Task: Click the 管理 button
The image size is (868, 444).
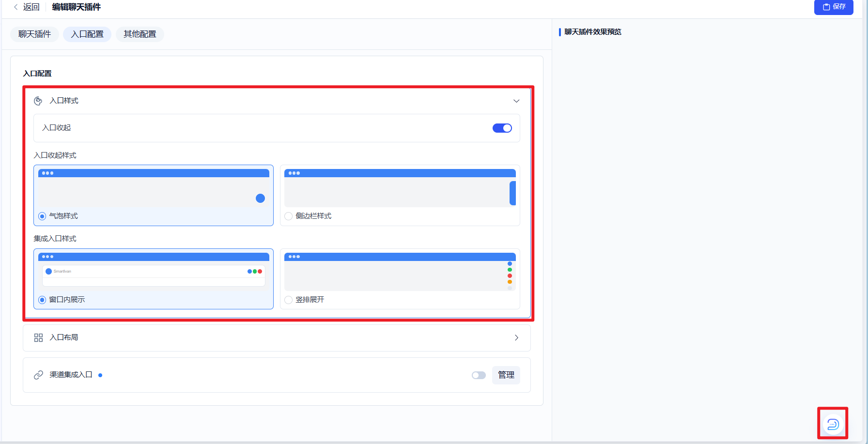Action: tap(506, 375)
